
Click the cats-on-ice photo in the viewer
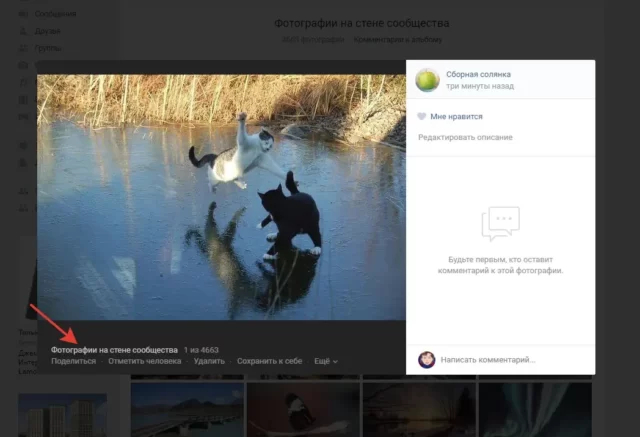(221, 197)
